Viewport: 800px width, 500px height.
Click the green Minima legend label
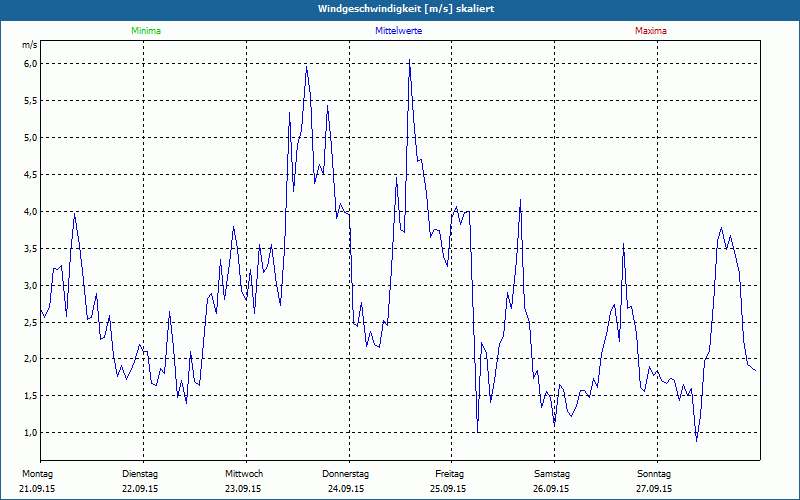146,31
